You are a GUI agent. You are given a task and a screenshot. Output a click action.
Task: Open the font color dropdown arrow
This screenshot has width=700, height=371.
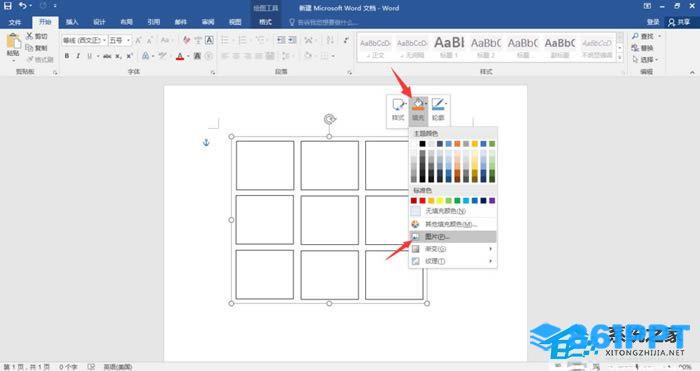188,56
